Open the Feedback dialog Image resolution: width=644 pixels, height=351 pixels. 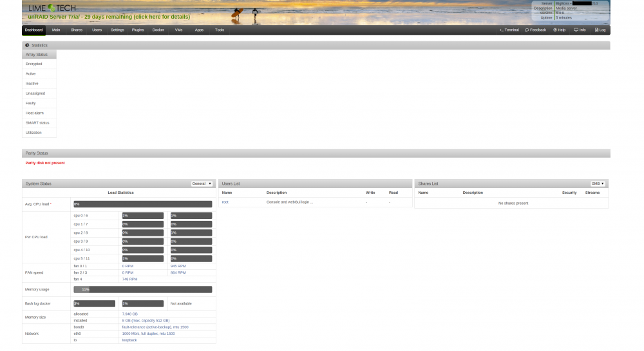click(x=536, y=30)
